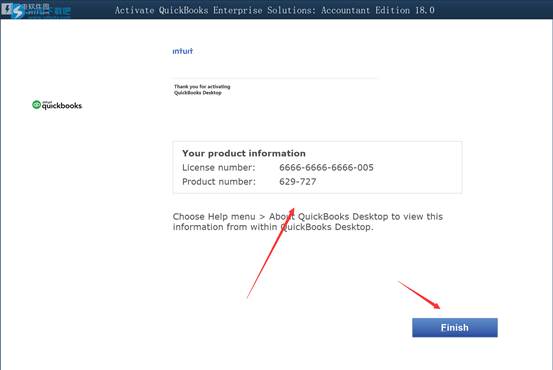This screenshot has width=553, height=370.
Task: Click the blue intuit logo text
Action: [182, 51]
